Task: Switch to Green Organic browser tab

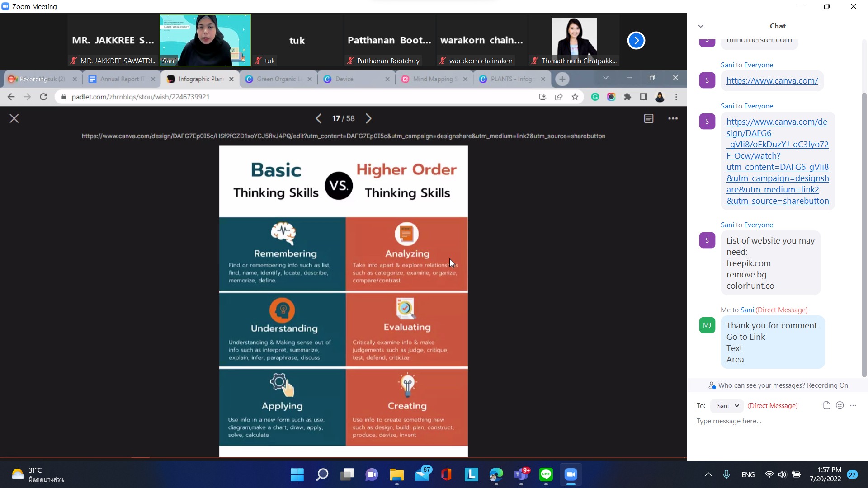Action: 278,79
